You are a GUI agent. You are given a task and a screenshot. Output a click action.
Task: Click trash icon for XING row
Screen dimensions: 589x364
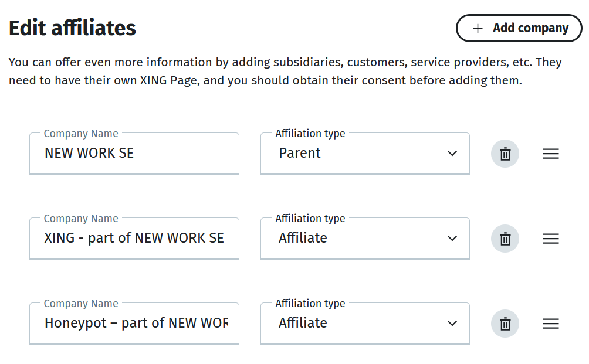[505, 239]
